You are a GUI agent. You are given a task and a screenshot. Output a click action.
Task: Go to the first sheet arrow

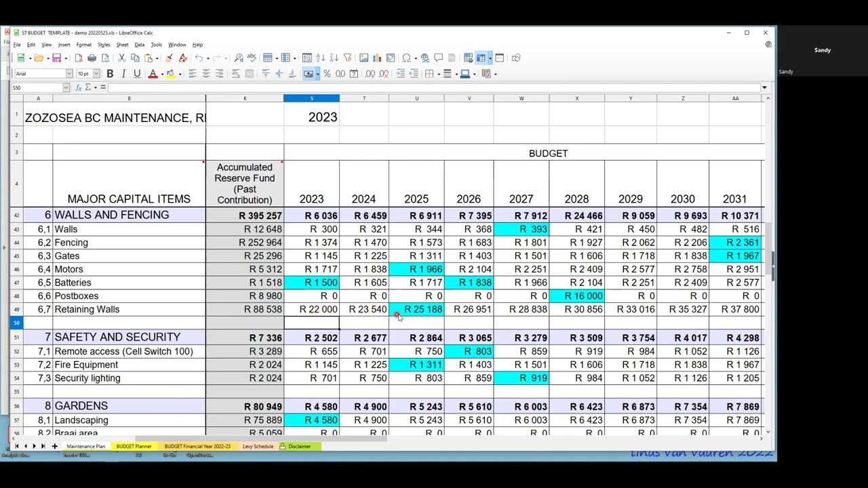[x=16, y=446]
